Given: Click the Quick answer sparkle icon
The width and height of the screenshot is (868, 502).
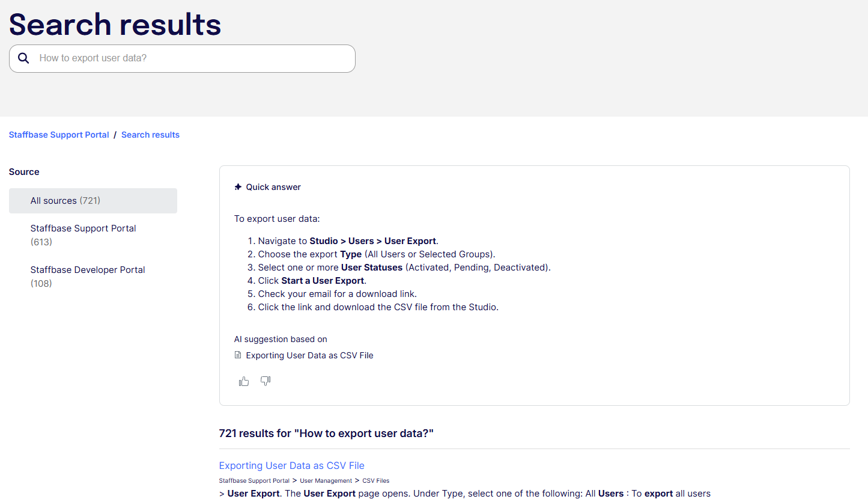Looking at the screenshot, I should pos(238,187).
